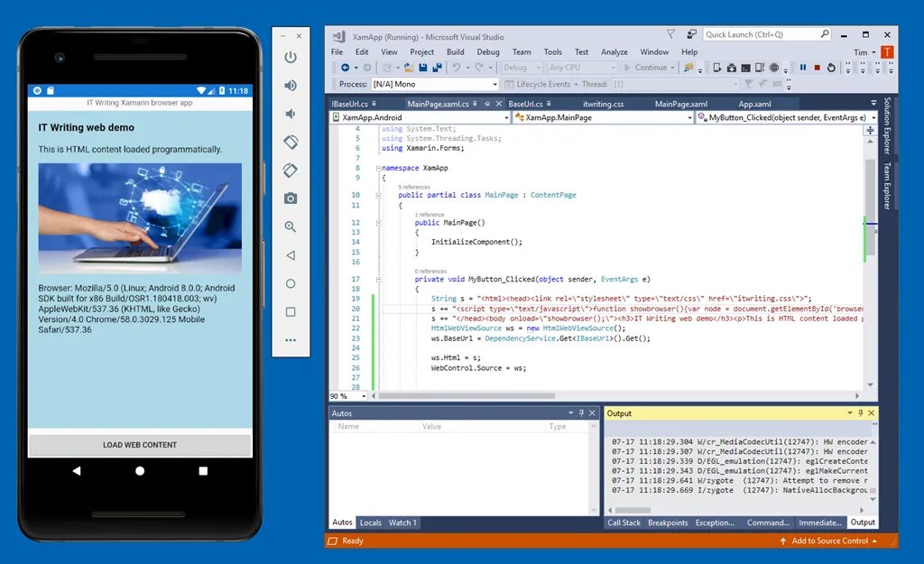This screenshot has height=564, width=924.
Task: Pause debugging with Break All icon
Action: (x=802, y=68)
